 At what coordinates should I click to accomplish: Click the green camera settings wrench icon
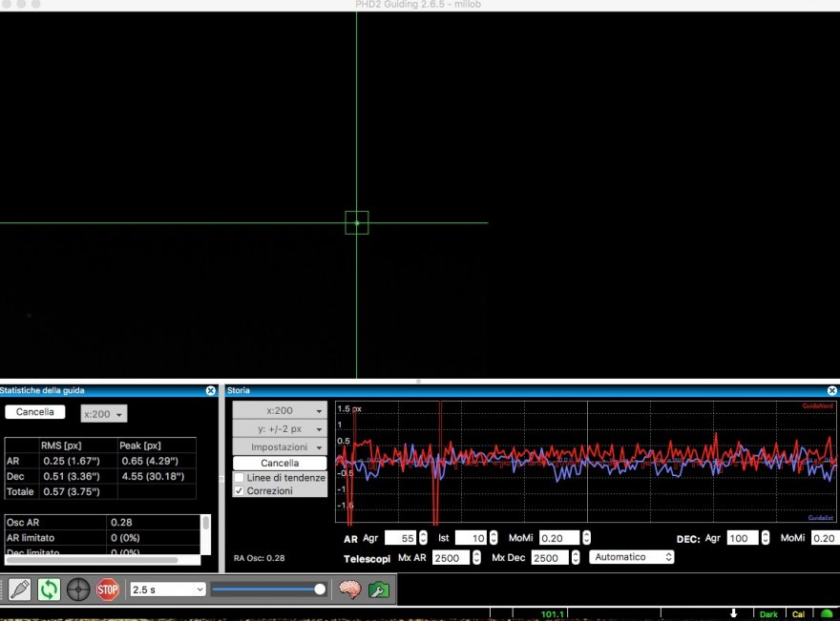pos(379,590)
